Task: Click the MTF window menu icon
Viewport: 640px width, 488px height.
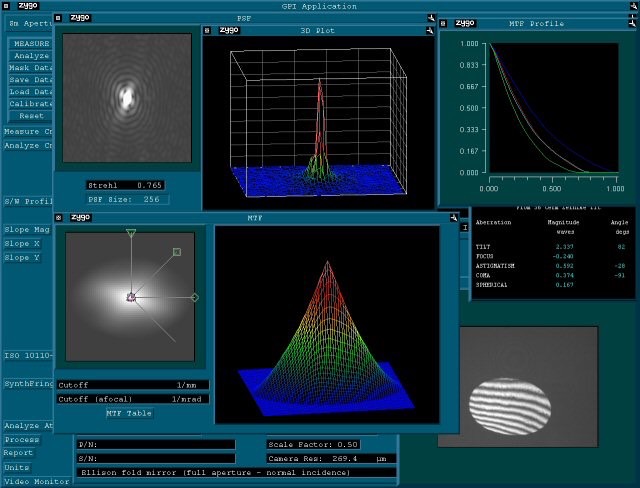Action: [59, 216]
